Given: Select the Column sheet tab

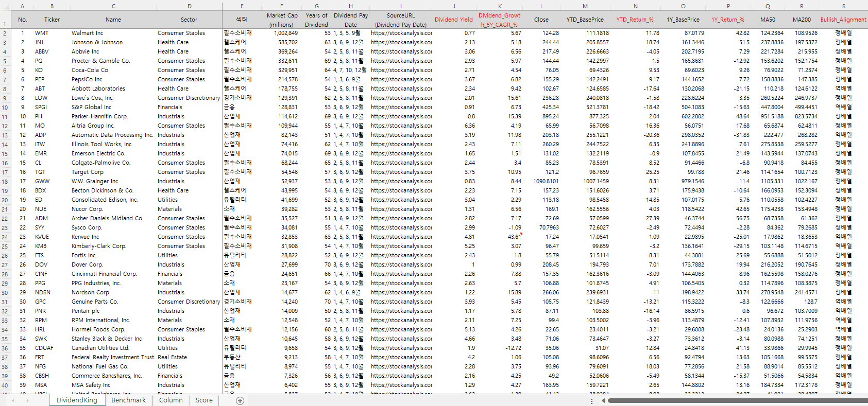Looking at the screenshot, I should [171, 400].
